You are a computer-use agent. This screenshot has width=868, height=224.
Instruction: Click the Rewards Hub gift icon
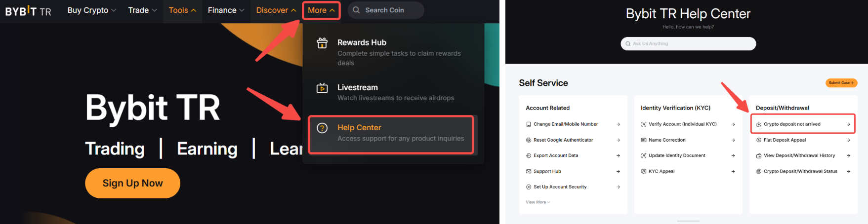coord(322,43)
